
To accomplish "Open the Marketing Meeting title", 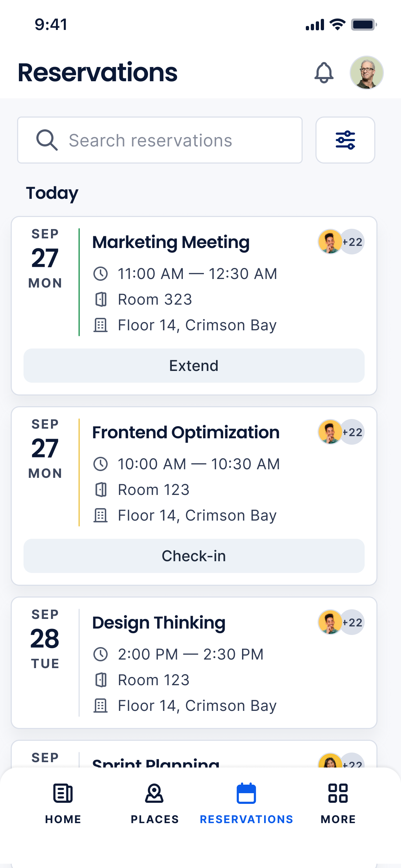I will pos(171,242).
